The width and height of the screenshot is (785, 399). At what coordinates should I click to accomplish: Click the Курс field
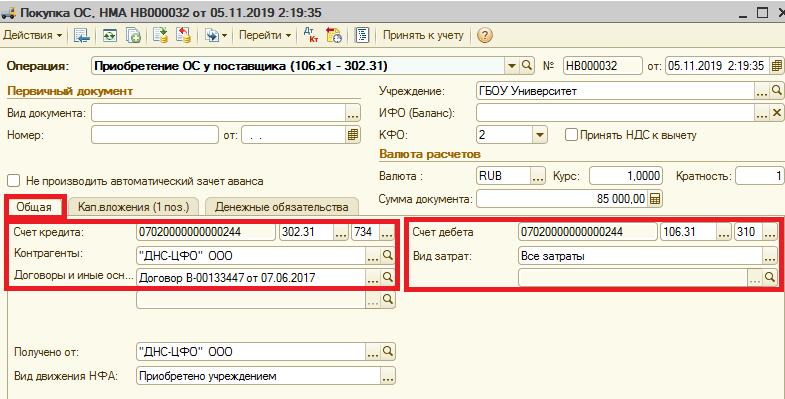point(626,176)
